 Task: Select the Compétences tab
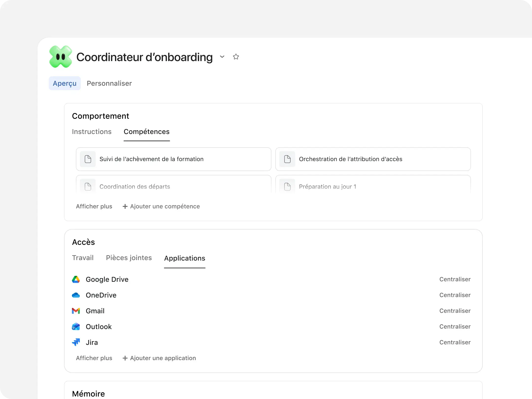click(x=147, y=132)
